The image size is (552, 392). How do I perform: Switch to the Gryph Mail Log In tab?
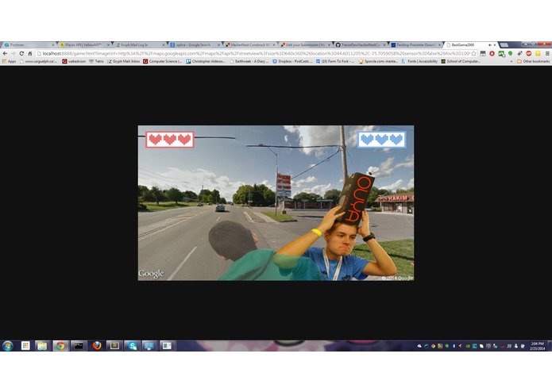pos(139,45)
